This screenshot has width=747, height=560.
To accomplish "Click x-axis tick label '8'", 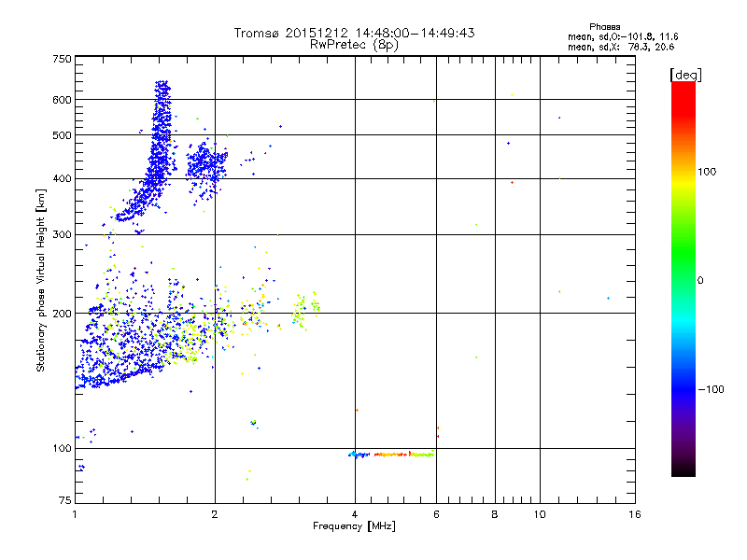I will pos(495,514).
